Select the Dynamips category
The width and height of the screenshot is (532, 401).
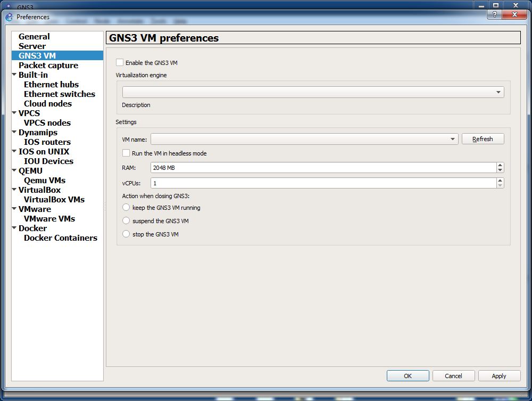click(38, 133)
